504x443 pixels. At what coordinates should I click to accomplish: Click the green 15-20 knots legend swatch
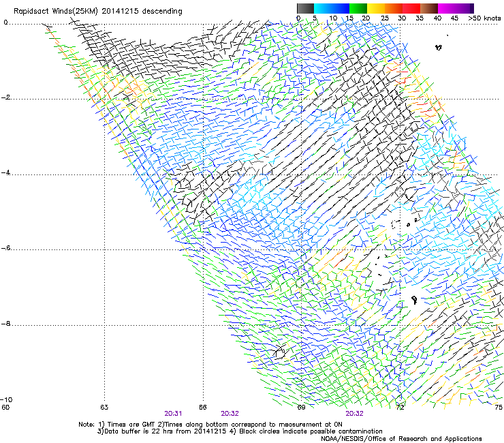pos(358,8)
